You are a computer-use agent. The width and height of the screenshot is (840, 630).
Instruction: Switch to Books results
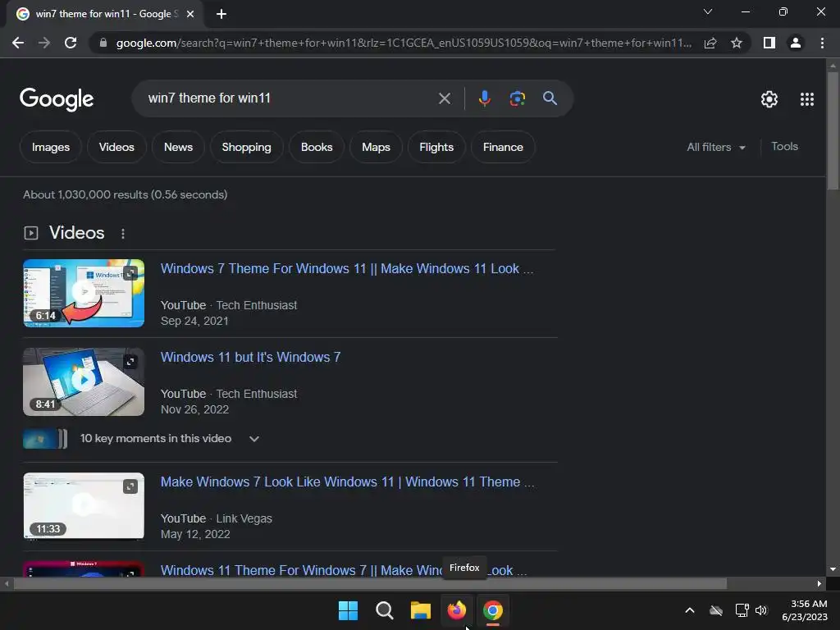pos(317,148)
